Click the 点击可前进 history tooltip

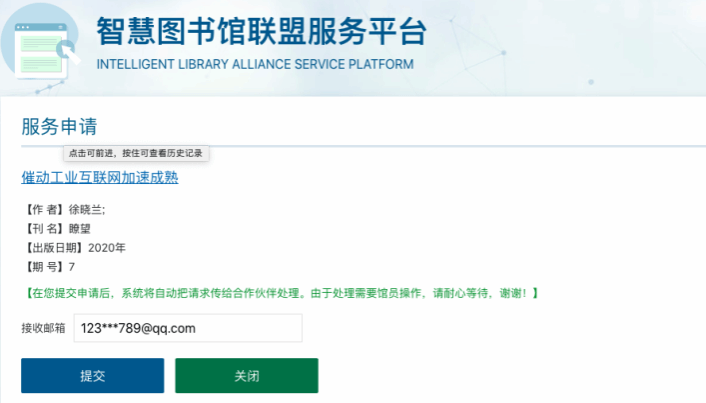(135, 153)
